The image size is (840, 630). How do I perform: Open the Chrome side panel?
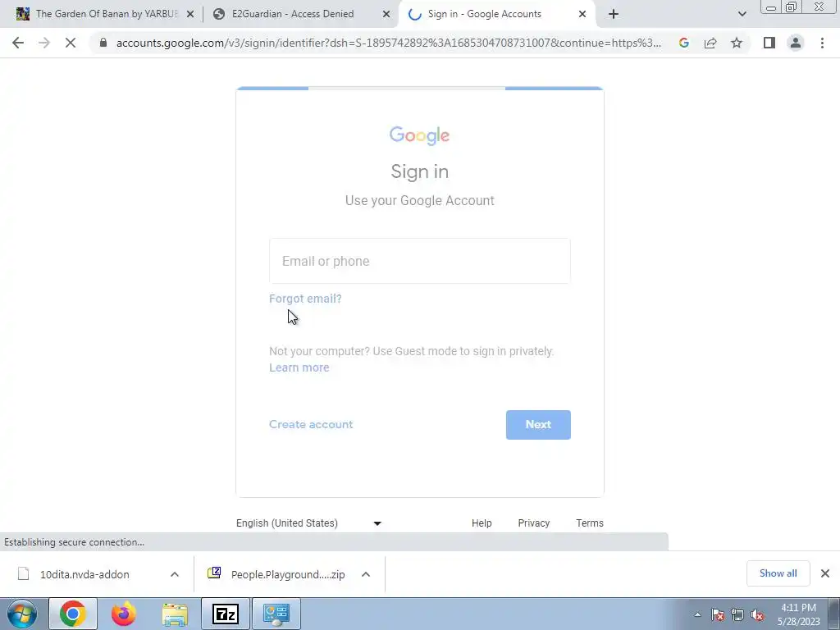(769, 43)
